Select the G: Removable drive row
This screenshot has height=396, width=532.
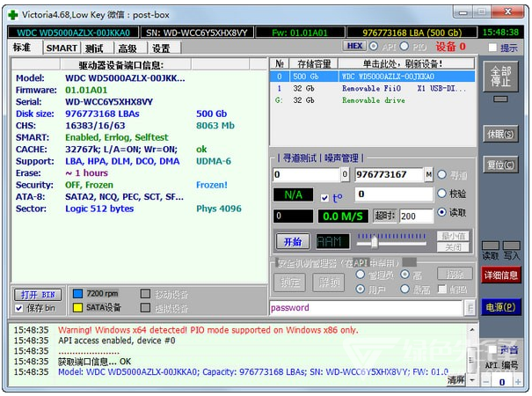372,100
